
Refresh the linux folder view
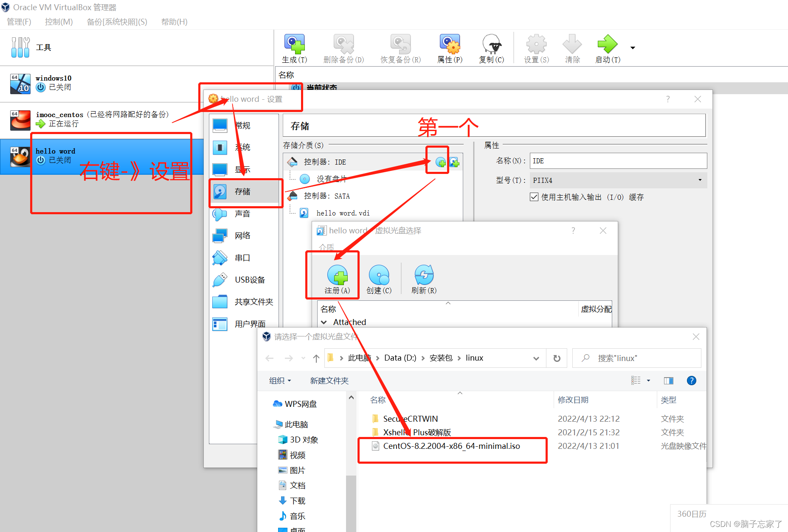pos(557,358)
